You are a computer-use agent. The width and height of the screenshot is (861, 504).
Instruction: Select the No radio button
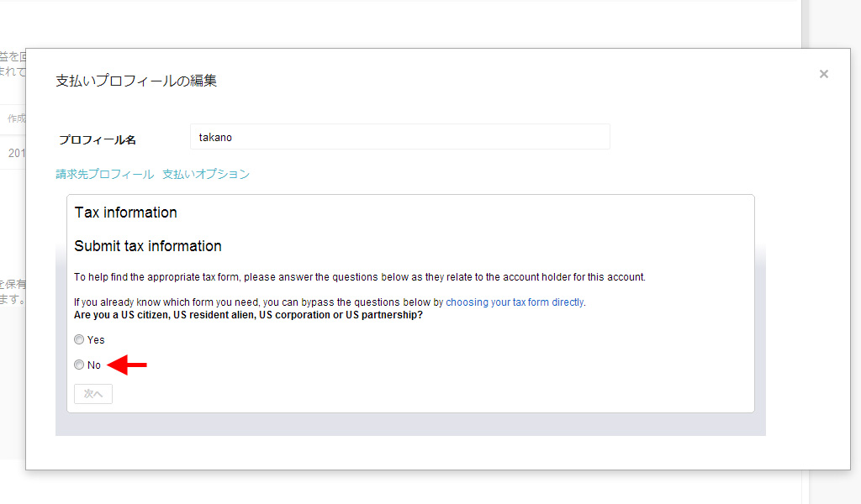coord(79,365)
